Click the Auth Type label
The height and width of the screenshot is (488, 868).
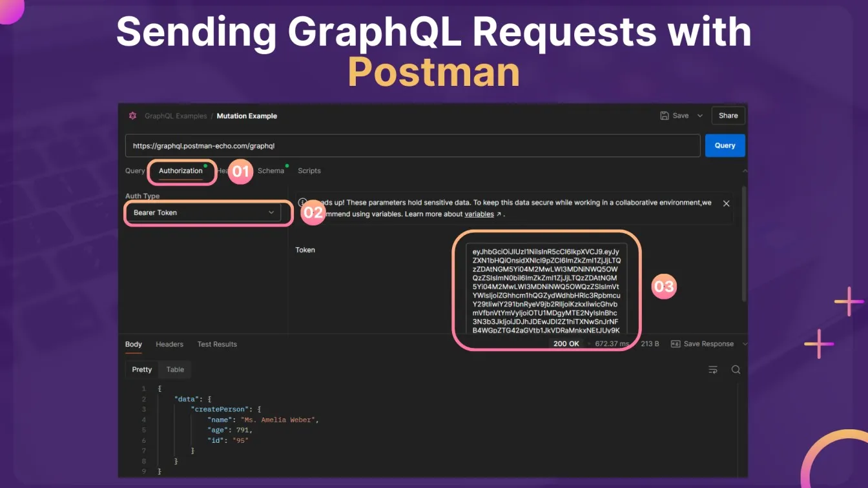click(142, 196)
